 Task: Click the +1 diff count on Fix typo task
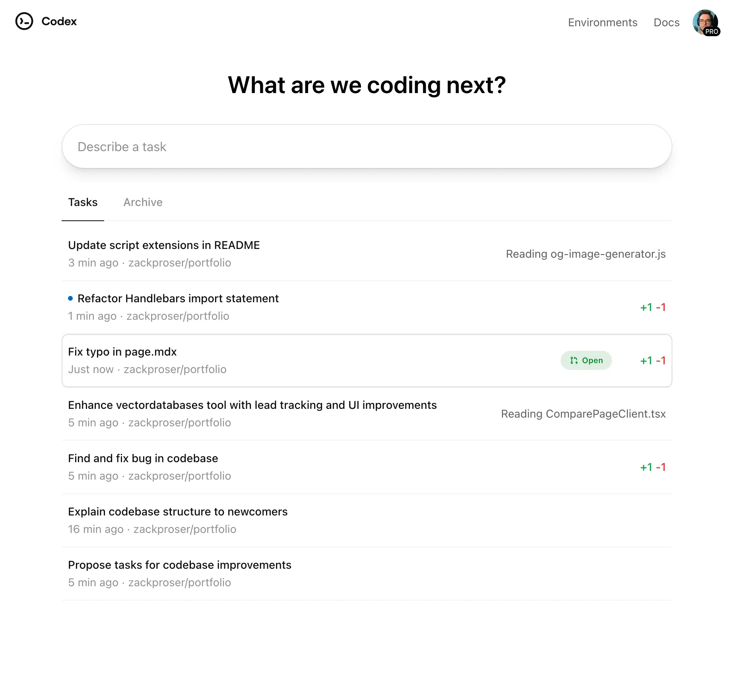(x=646, y=360)
